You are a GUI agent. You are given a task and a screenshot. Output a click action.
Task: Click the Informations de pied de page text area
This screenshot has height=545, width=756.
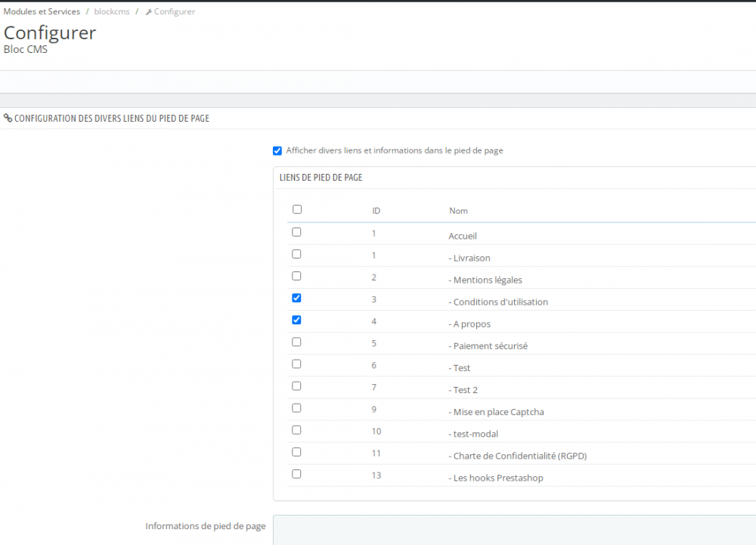[514, 530]
